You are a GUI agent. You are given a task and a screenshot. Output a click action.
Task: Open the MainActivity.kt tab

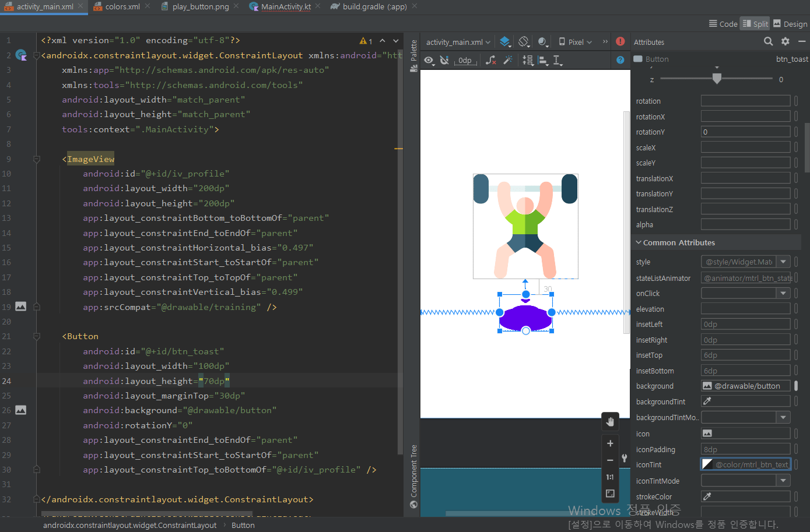pos(284,6)
